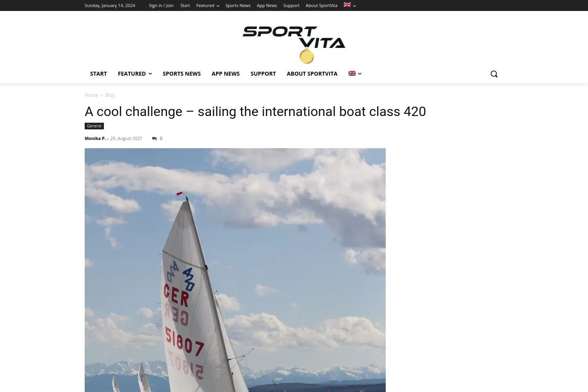588x392 pixels.
Task: Expand the Featured dropdown in main menu
Action: pyautogui.click(x=135, y=74)
